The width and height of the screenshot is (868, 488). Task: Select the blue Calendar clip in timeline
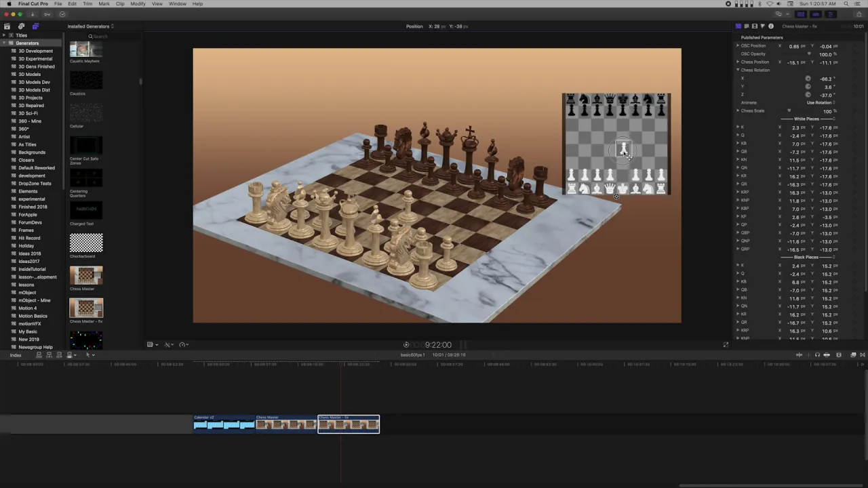(224, 424)
